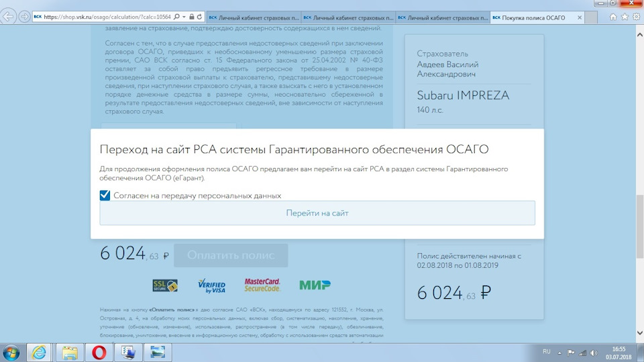
Task: Launch Opera from the taskbar
Action: 99,353
